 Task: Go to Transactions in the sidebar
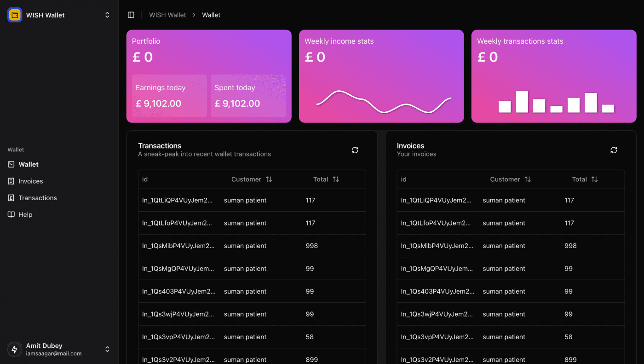point(38,198)
